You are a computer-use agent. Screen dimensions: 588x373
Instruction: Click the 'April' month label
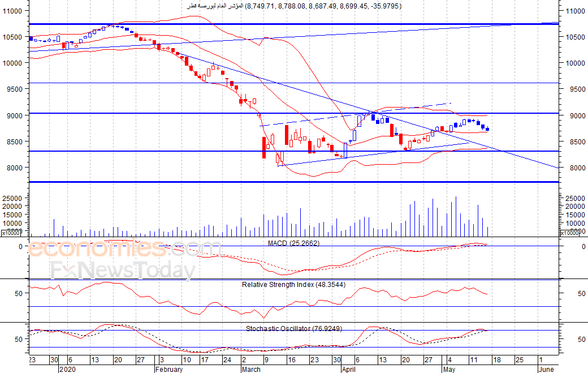[x=349, y=369]
